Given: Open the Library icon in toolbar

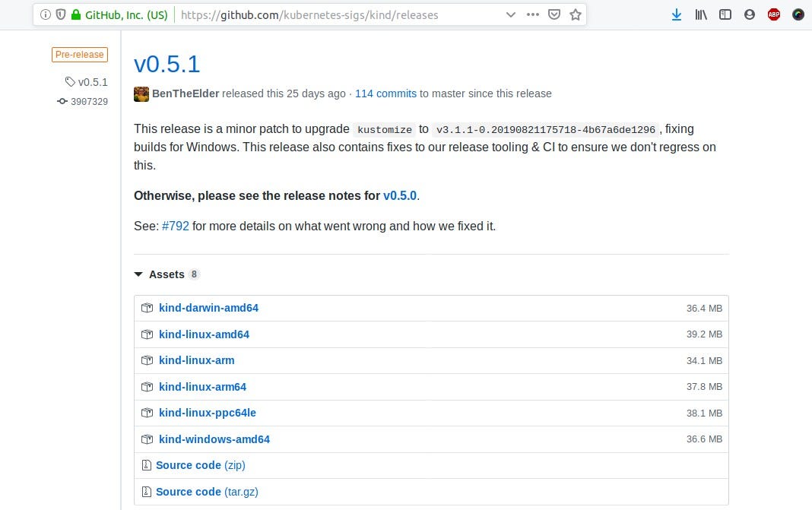Looking at the screenshot, I should pos(701,15).
